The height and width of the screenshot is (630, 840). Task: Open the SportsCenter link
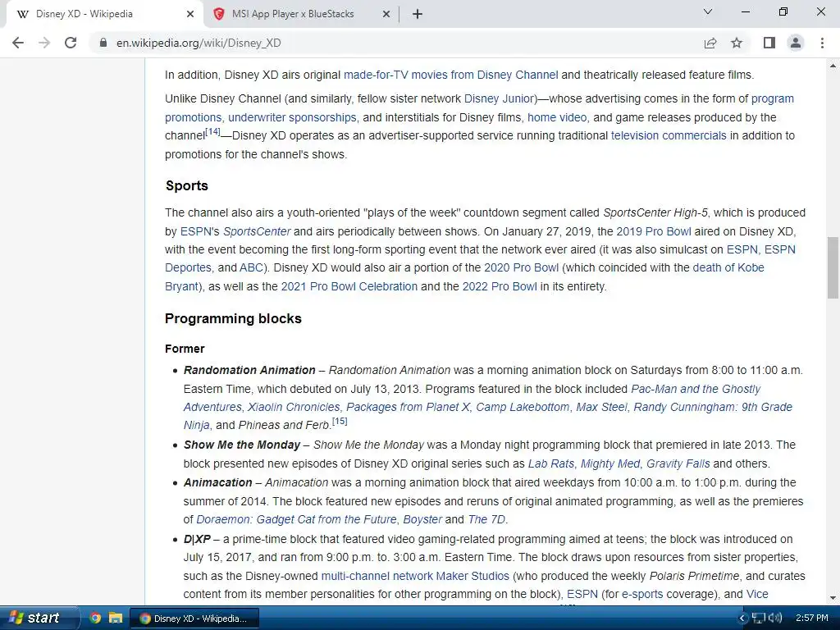tap(257, 231)
